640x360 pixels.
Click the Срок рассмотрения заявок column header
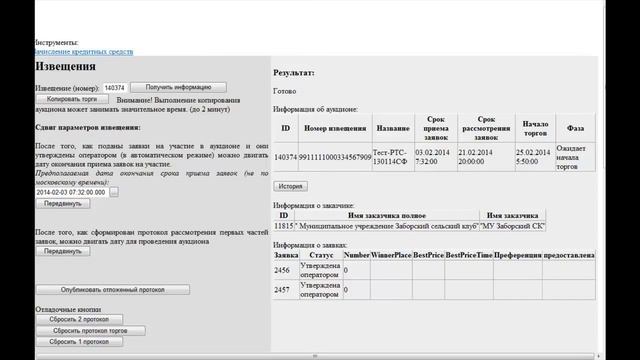pyautogui.click(x=486, y=128)
